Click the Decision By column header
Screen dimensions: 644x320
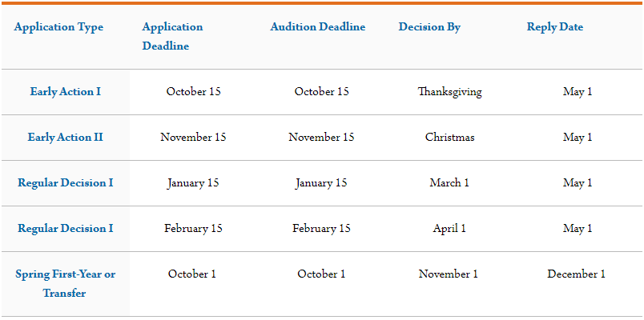click(429, 27)
